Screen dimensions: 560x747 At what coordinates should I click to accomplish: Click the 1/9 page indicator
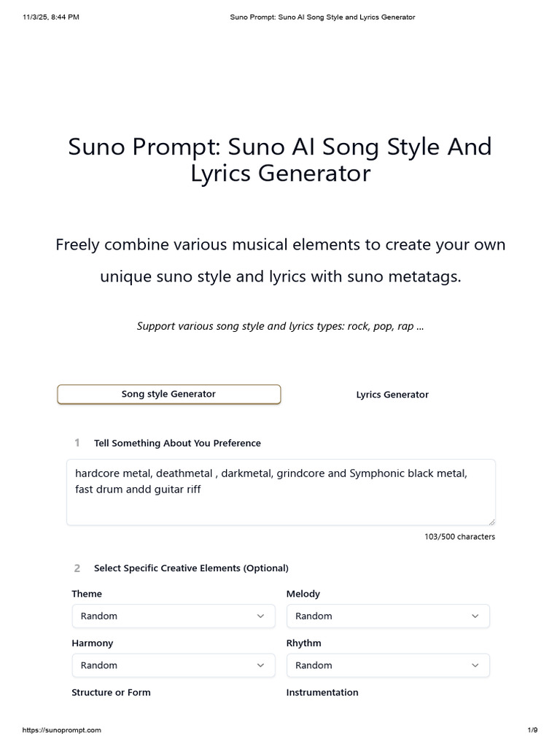tap(532, 730)
